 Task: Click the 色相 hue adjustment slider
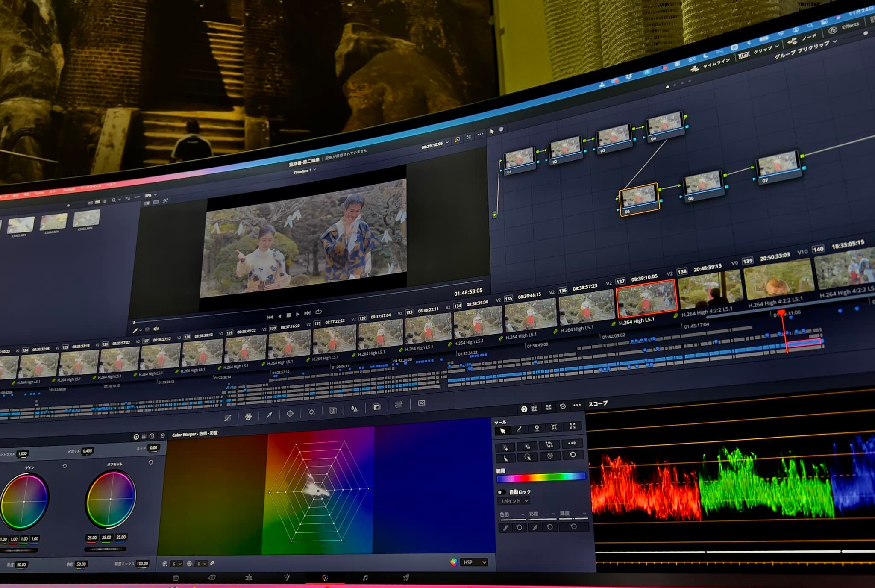[x=511, y=519]
